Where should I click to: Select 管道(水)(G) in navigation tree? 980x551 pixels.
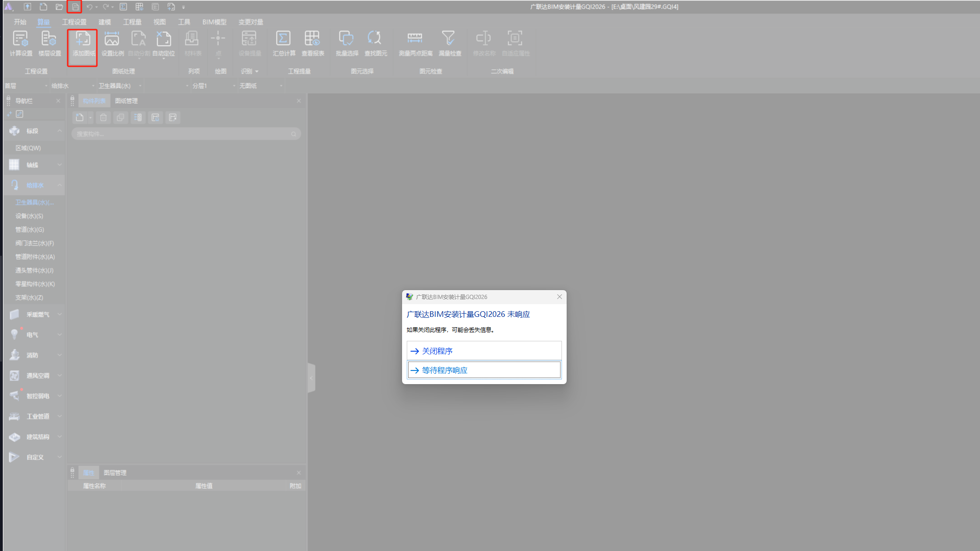30,229
